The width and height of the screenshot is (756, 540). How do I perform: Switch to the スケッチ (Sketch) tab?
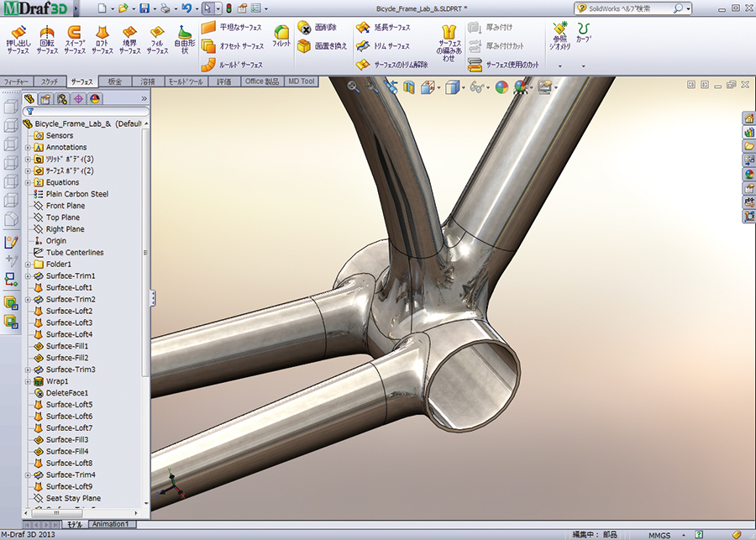coord(50,81)
